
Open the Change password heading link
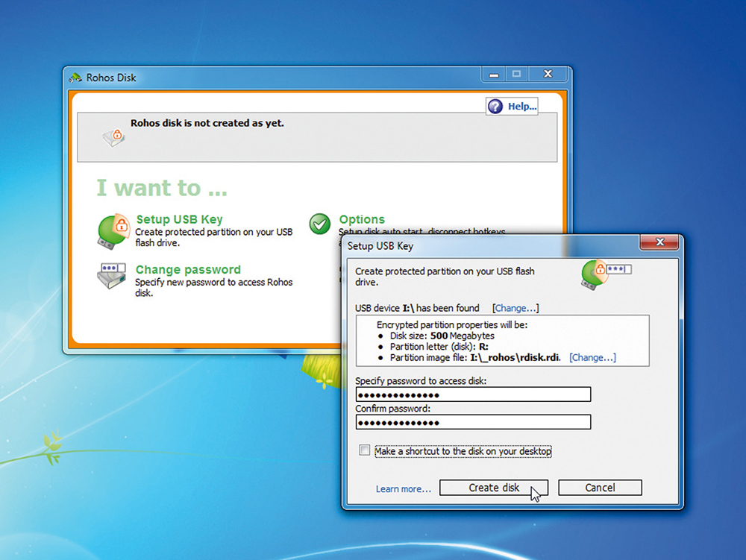click(188, 269)
